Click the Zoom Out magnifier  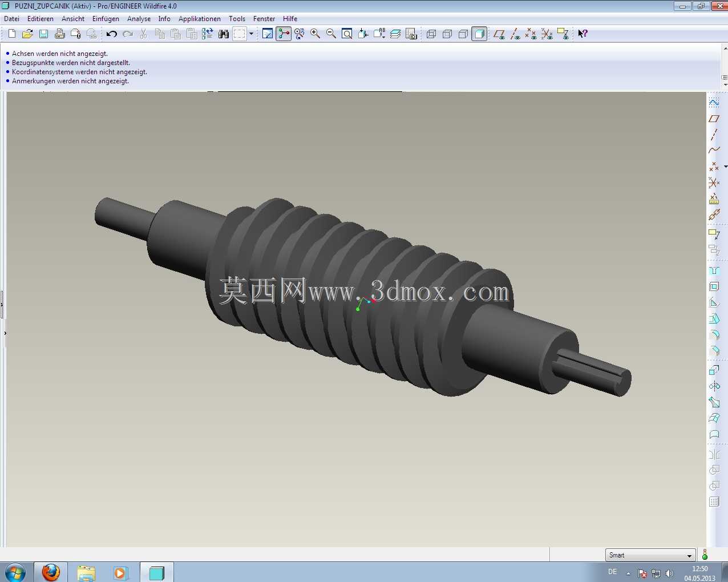coord(331,34)
